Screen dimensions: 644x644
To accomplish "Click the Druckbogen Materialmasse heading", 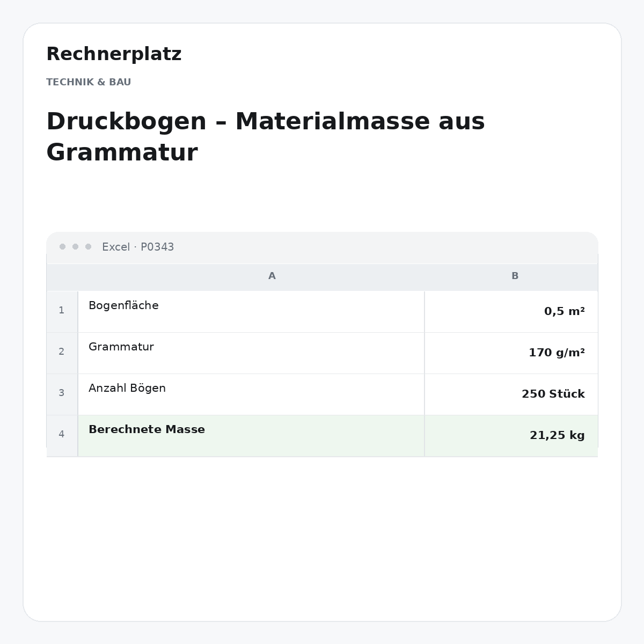I will [266, 137].
